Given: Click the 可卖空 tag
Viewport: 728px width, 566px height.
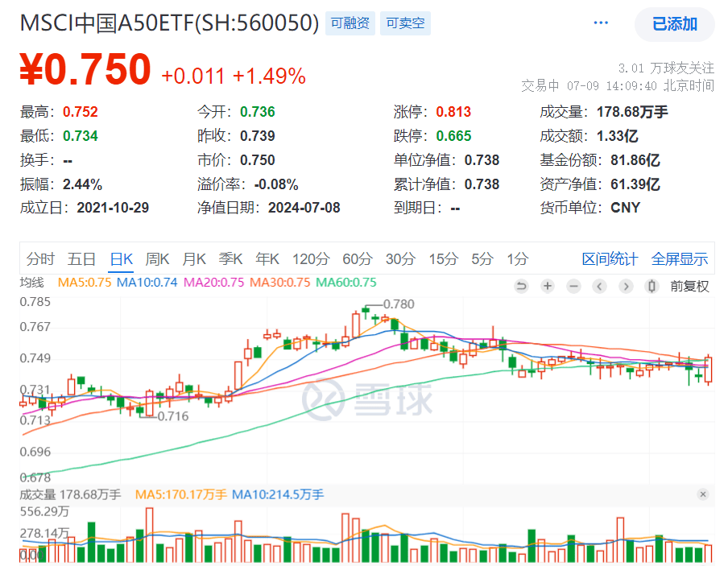Looking at the screenshot, I should 405,23.
